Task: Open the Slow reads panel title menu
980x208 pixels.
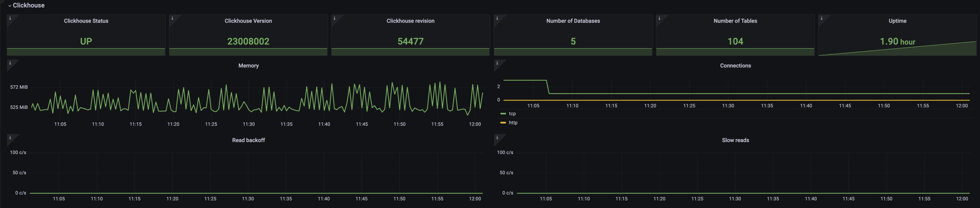Action: [x=735, y=140]
